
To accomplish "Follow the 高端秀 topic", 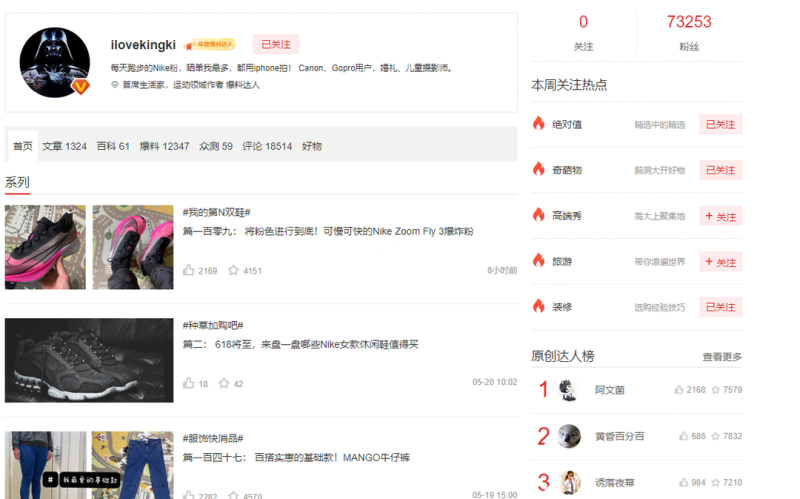I will 720,216.
